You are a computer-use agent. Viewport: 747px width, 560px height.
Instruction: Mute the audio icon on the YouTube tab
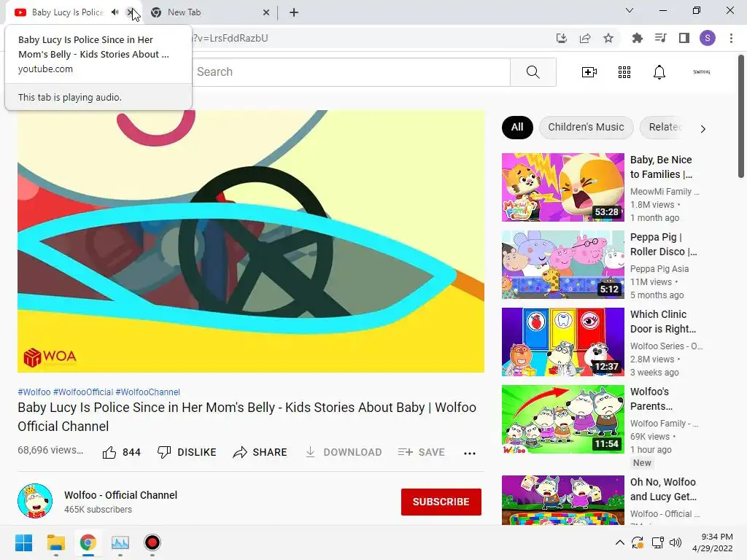(x=115, y=12)
